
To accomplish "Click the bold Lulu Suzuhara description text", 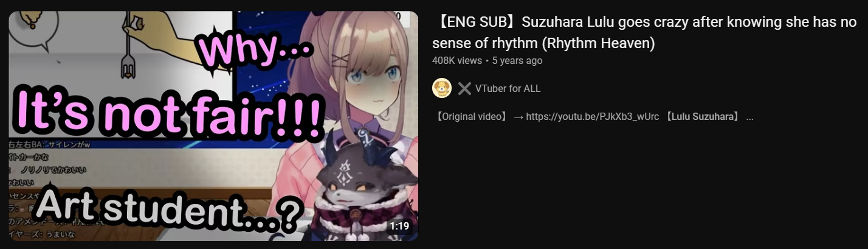I will 702,117.
